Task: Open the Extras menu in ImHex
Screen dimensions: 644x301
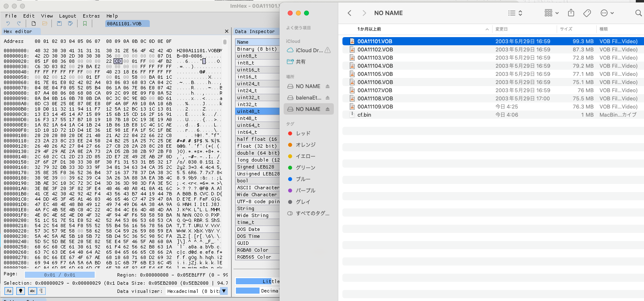Action: click(91, 16)
